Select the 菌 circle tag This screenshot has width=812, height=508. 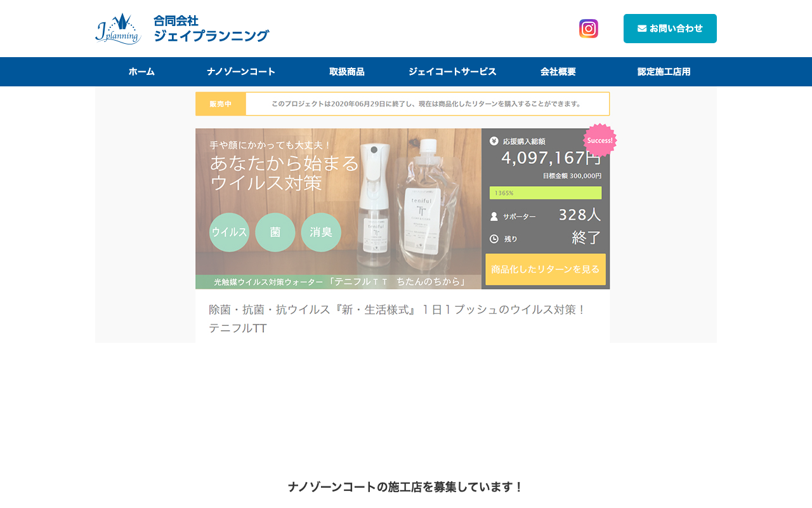click(275, 232)
